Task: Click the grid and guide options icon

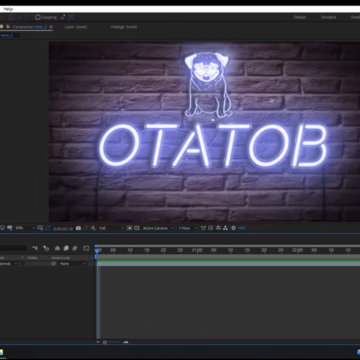Action: (x=40, y=228)
